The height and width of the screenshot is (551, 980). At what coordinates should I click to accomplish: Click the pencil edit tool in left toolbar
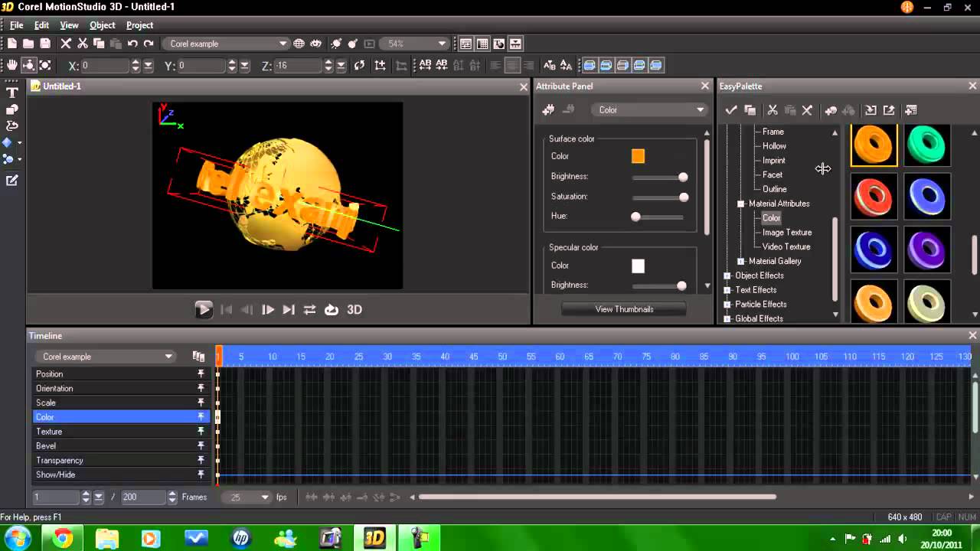point(11,181)
